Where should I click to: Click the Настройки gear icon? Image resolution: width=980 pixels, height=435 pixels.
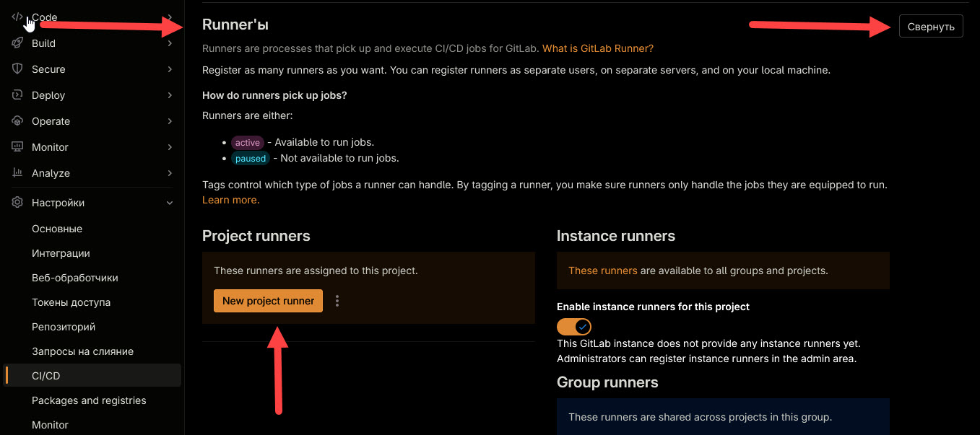17,203
